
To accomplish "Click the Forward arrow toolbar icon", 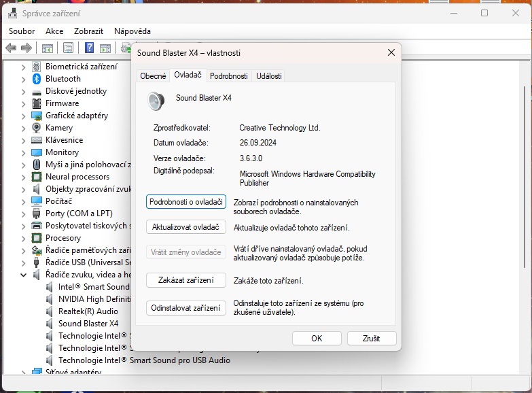I will [x=26, y=48].
